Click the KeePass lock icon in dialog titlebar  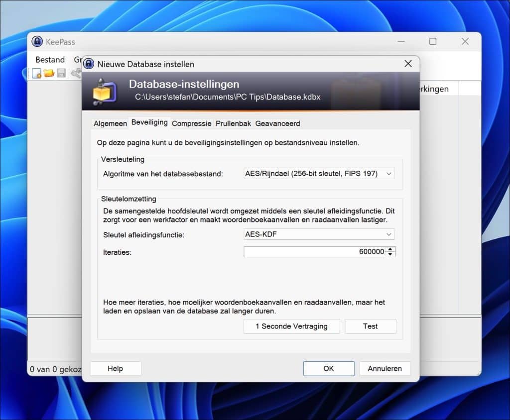pos(88,64)
